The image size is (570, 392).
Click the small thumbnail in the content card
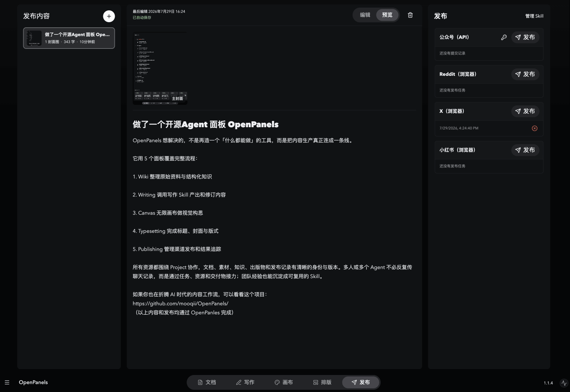click(x=34, y=38)
